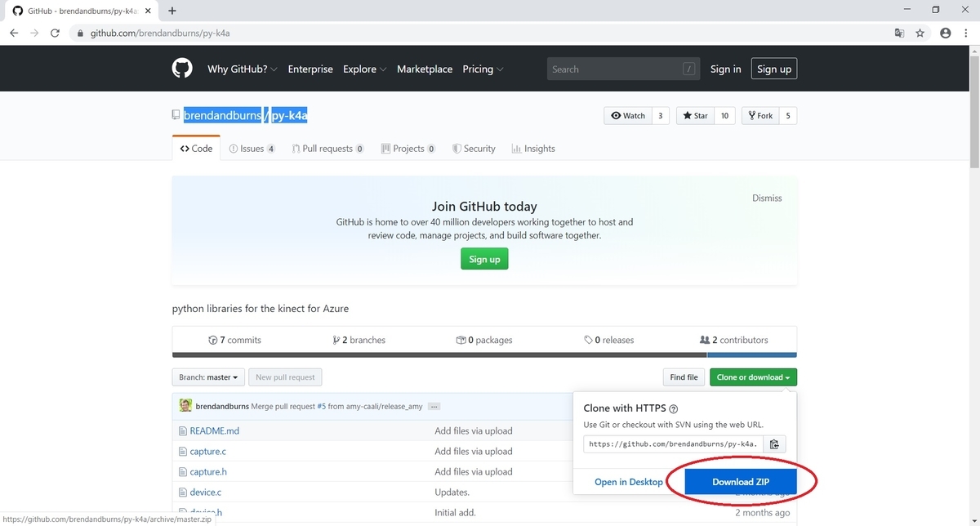Open Why GitHub? dropdown menu
This screenshot has height=526, width=980.
pos(243,69)
